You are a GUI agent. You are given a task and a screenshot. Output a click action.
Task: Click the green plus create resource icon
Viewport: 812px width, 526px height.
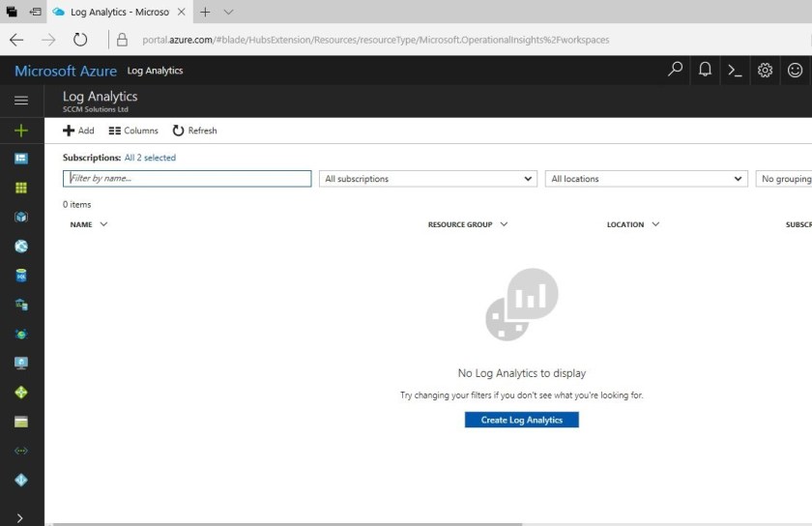(21, 131)
